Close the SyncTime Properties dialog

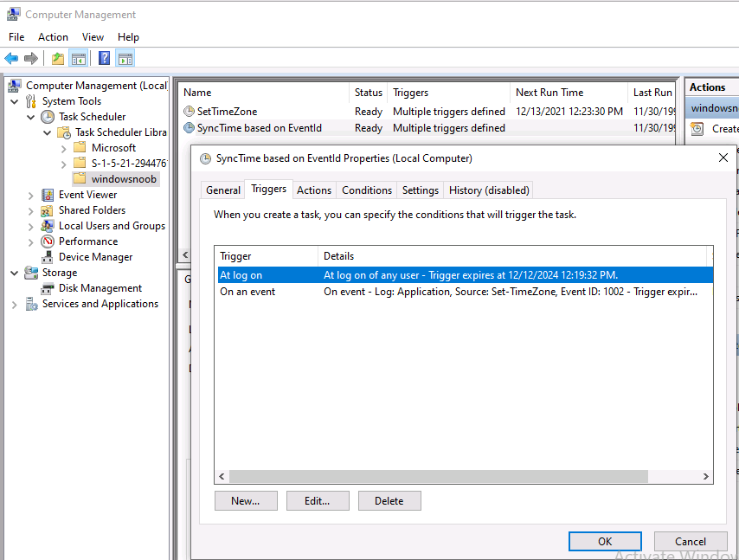point(723,158)
